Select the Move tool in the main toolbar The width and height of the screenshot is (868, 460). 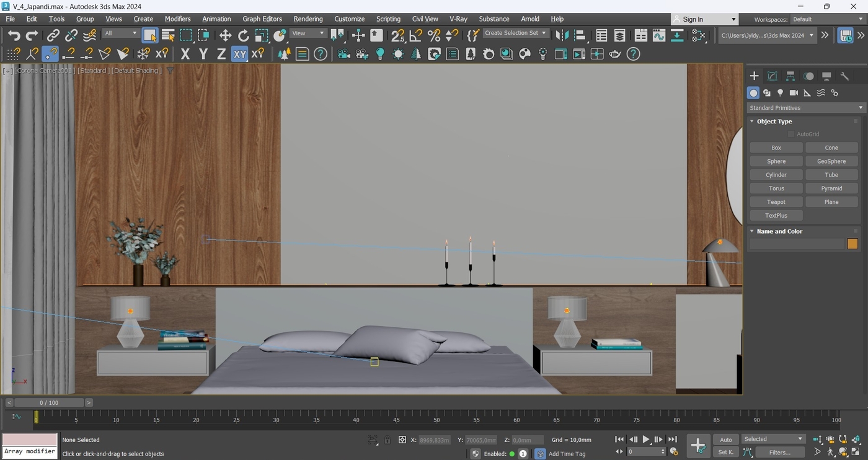coord(226,35)
